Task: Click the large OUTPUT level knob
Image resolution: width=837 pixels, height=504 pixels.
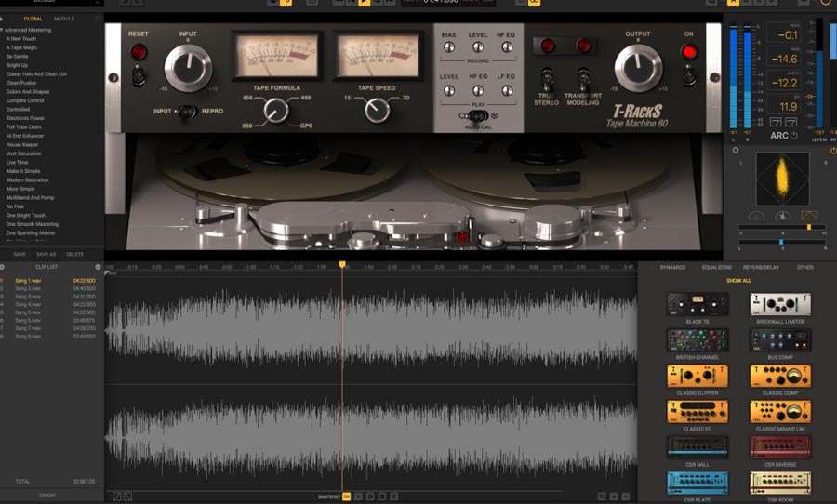Action: pyautogui.click(x=637, y=68)
